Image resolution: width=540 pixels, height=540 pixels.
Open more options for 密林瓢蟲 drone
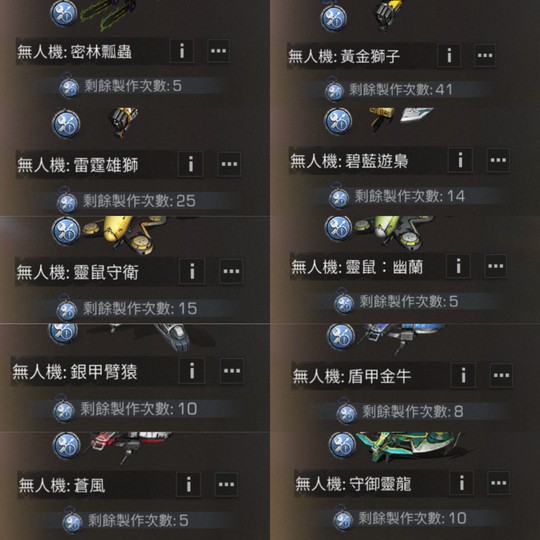coord(219,51)
